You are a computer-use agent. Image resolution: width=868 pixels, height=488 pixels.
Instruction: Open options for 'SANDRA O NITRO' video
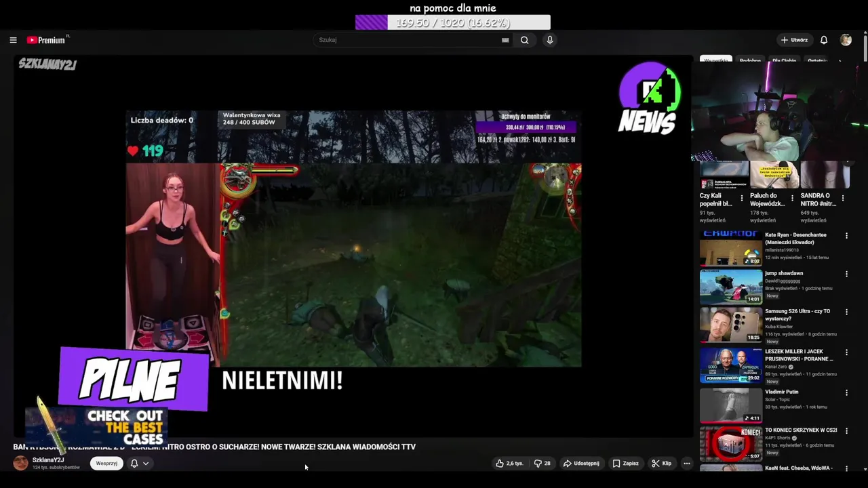tap(843, 199)
